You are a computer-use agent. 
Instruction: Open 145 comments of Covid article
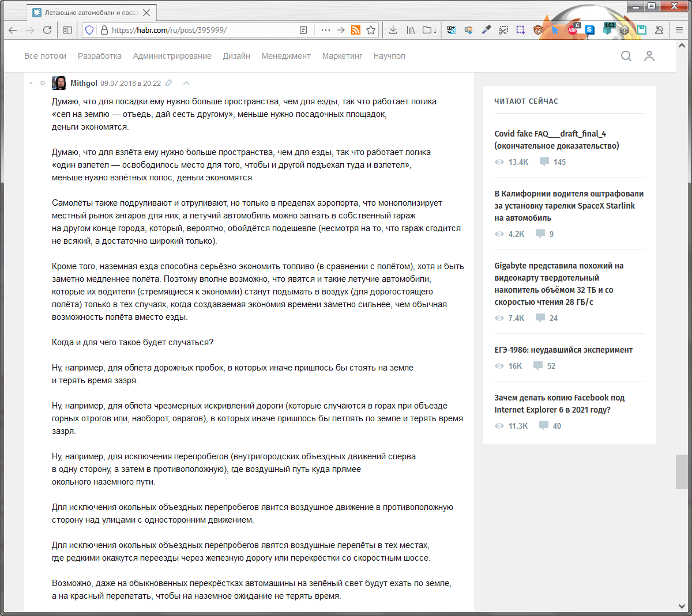pyautogui.click(x=552, y=162)
